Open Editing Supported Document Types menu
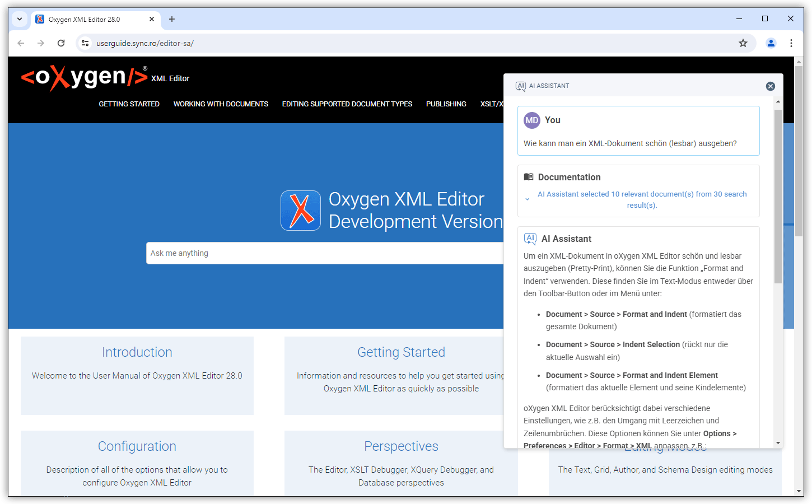Image resolution: width=812 pixels, height=504 pixels. [347, 104]
